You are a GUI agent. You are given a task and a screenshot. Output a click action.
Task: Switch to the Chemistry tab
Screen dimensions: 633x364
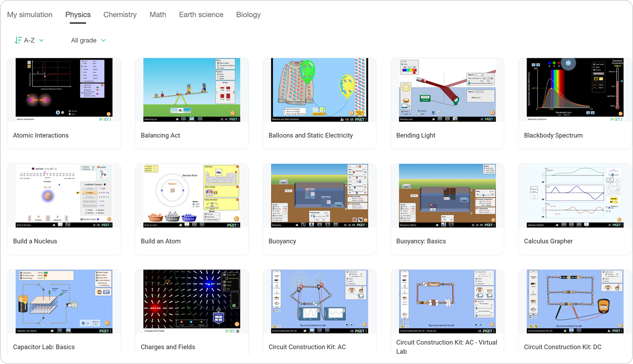(x=120, y=15)
